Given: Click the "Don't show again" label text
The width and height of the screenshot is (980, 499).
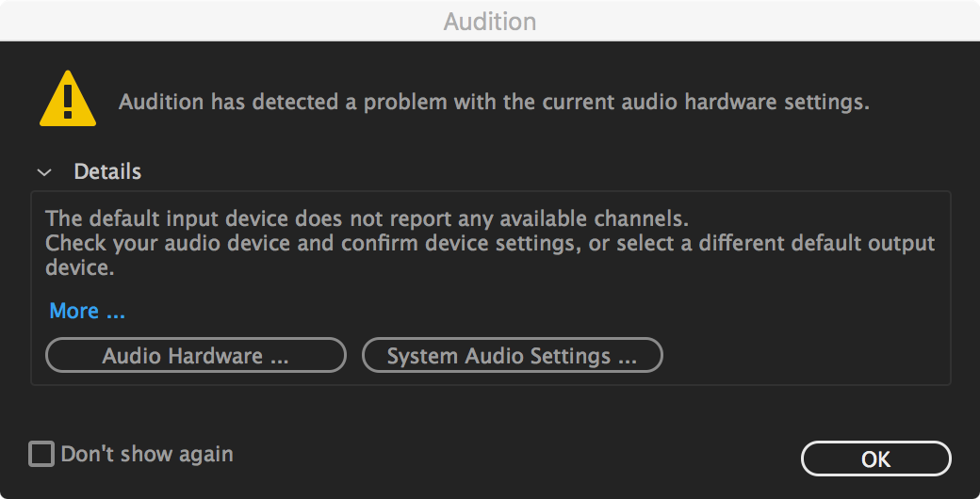Looking at the screenshot, I should 147,455.
